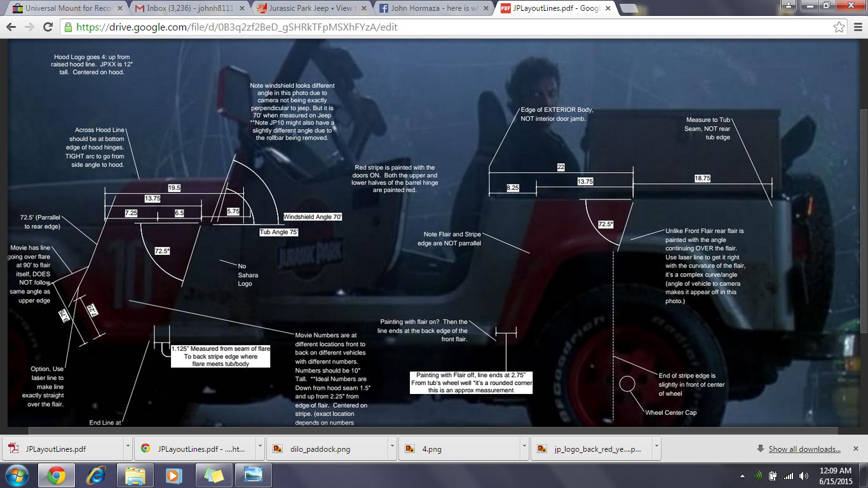Expand options for 4.png download
868x488 pixels.
525,449
